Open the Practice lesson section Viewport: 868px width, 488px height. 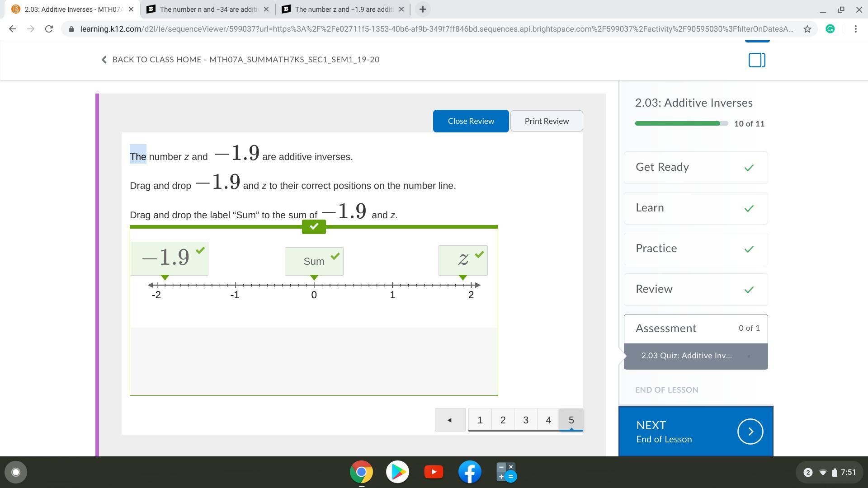(695, 249)
